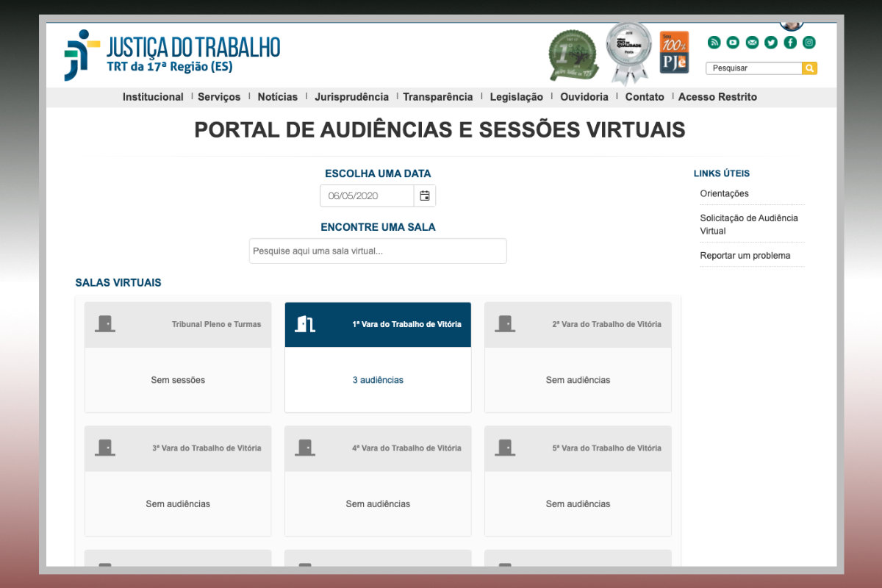Click the date field showing 06/05/2020
This screenshot has height=588, width=882.
(367, 196)
